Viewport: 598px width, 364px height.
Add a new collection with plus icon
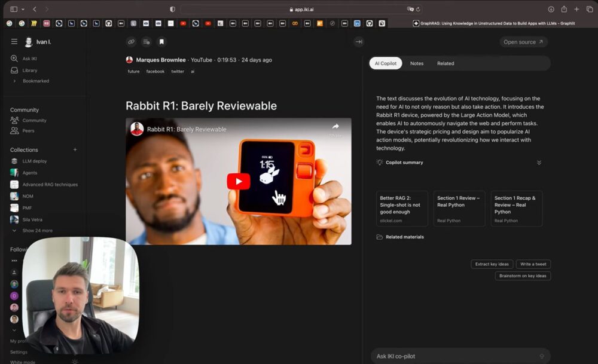click(75, 150)
